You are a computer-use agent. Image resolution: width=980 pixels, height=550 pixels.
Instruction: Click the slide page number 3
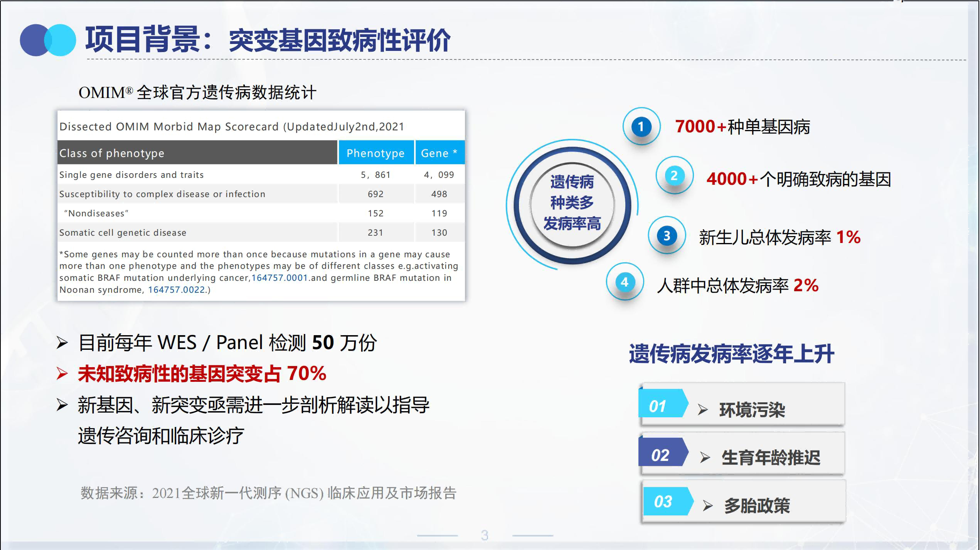point(485,535)
